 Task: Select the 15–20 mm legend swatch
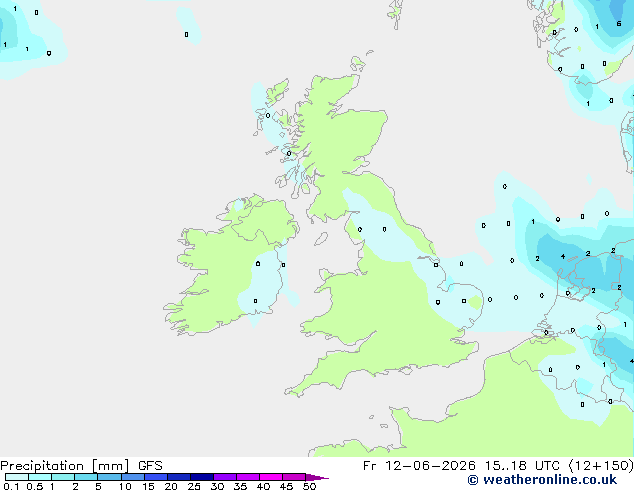(156, 477)
